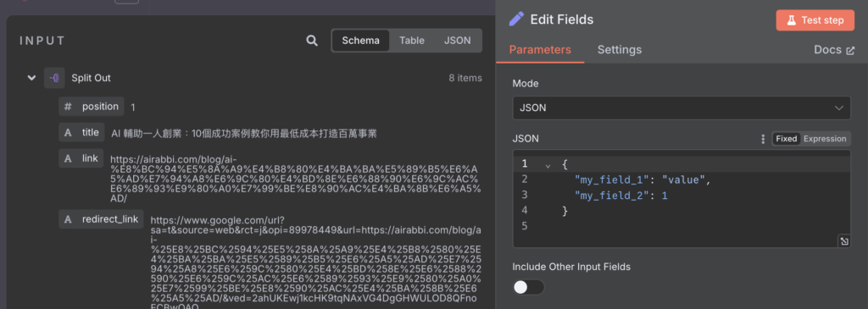This screenshot has height=309, width=868.
Task: Click the redirect_link field text-type icon
Action: [68, 219]
